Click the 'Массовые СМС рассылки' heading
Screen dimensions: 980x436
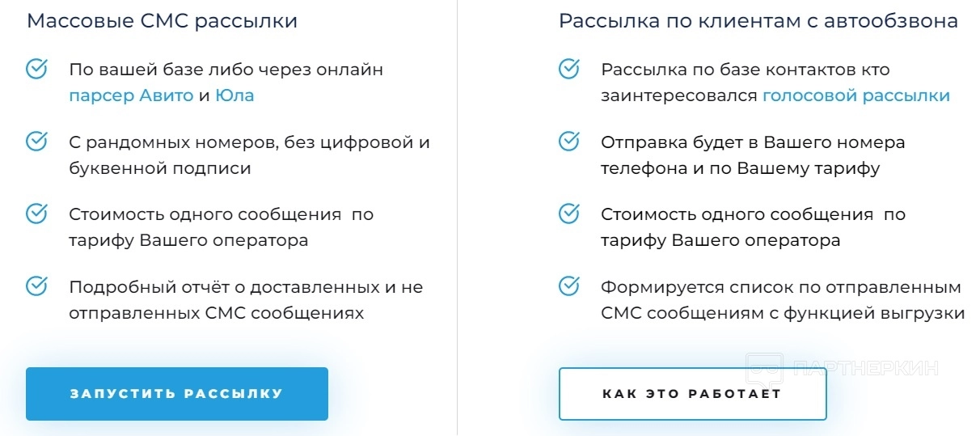click(x=162, y=21)
